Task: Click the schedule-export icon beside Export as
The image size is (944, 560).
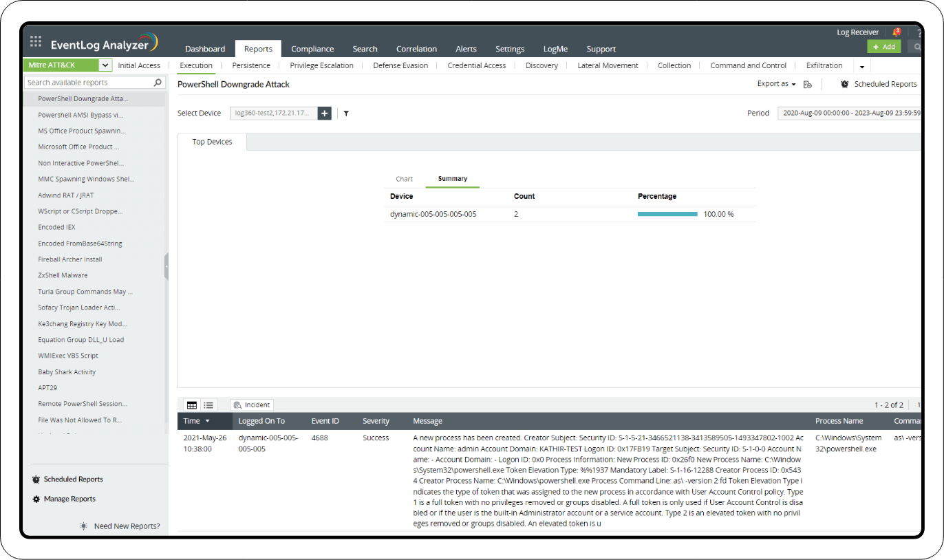Action: click(x=808, y=84)
